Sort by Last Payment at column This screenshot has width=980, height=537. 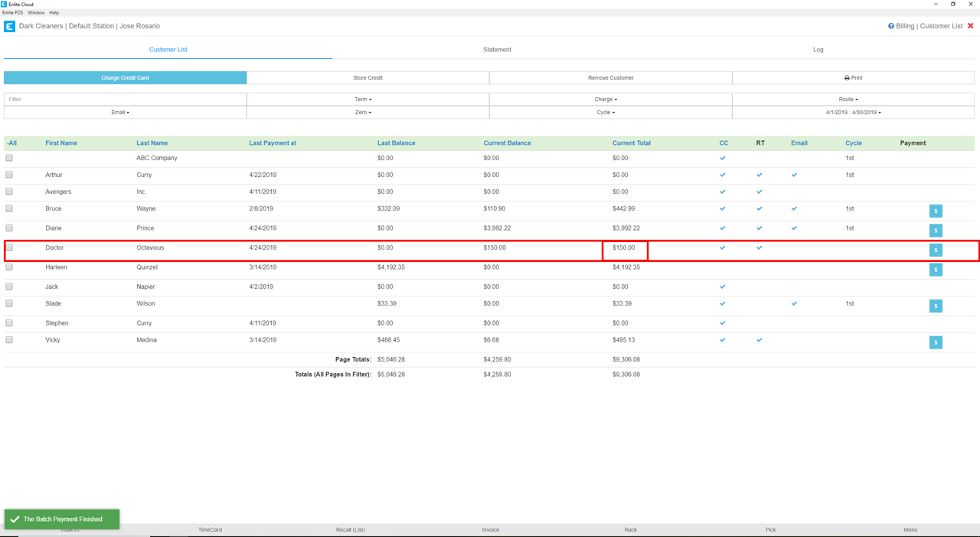click(273, 143)
